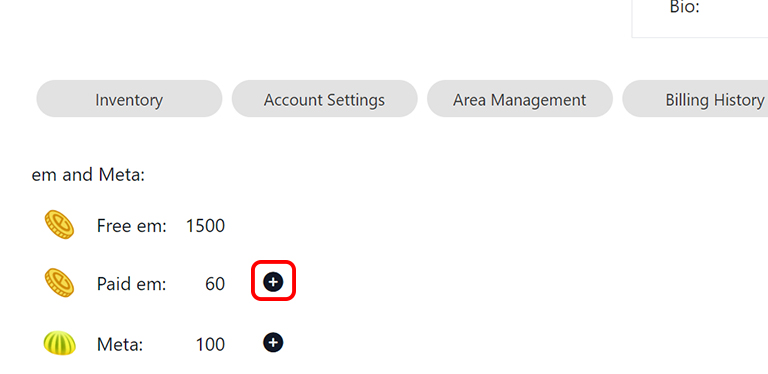Click the plus icon next to Meta
The width and height of the screenshot is (768, 374).
(273, 342)
